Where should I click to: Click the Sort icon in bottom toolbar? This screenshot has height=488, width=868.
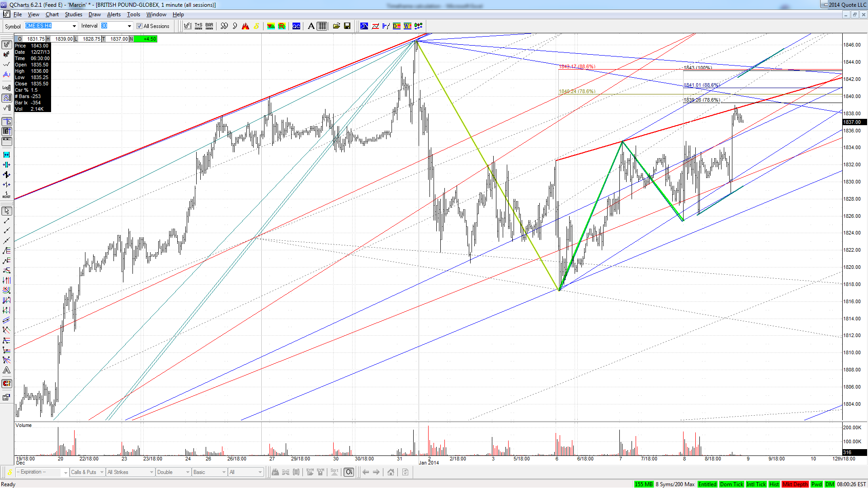(334, 472)
